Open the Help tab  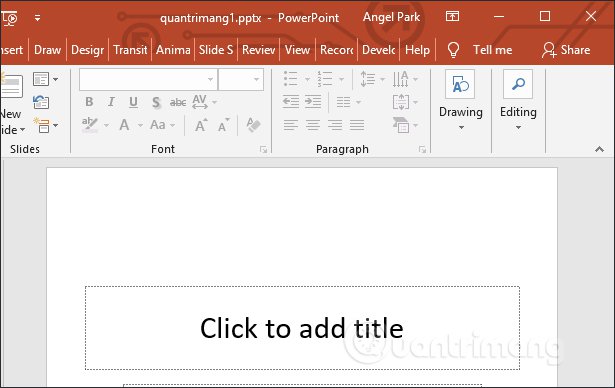point(417,50)
